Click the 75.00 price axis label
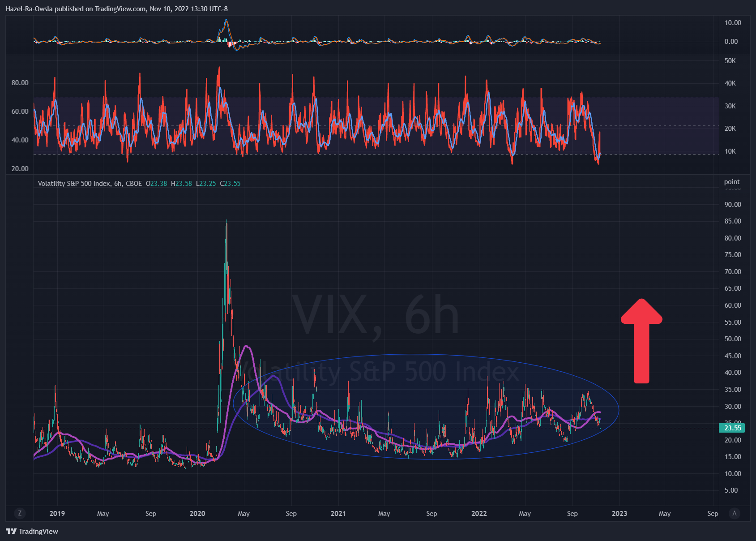Image resolution: width=756 pixels, height=541 pixels. 733,254
